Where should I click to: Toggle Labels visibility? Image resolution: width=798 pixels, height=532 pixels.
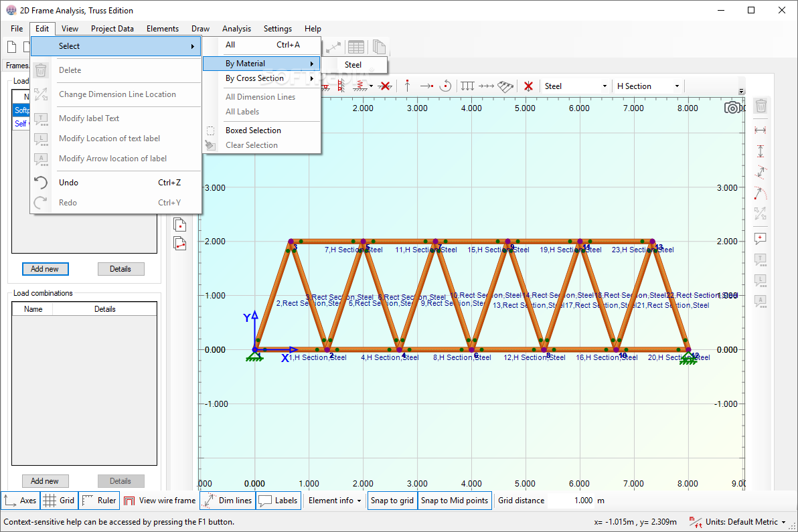pos(278,501)
